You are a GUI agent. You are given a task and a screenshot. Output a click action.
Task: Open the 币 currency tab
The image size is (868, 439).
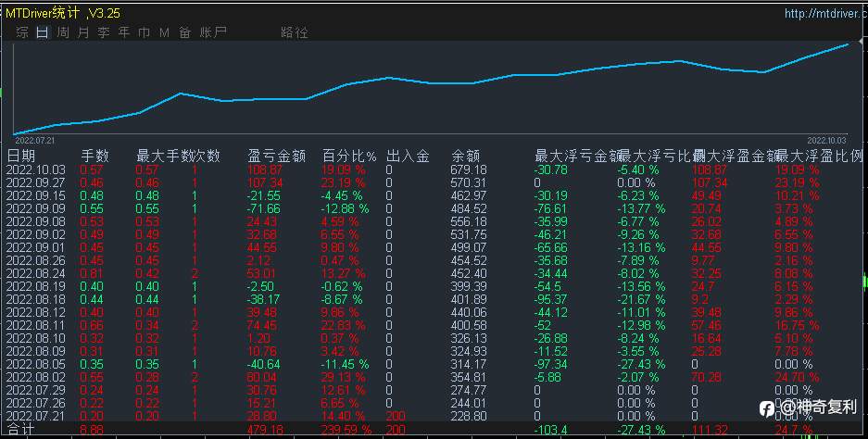click(144, 32)
